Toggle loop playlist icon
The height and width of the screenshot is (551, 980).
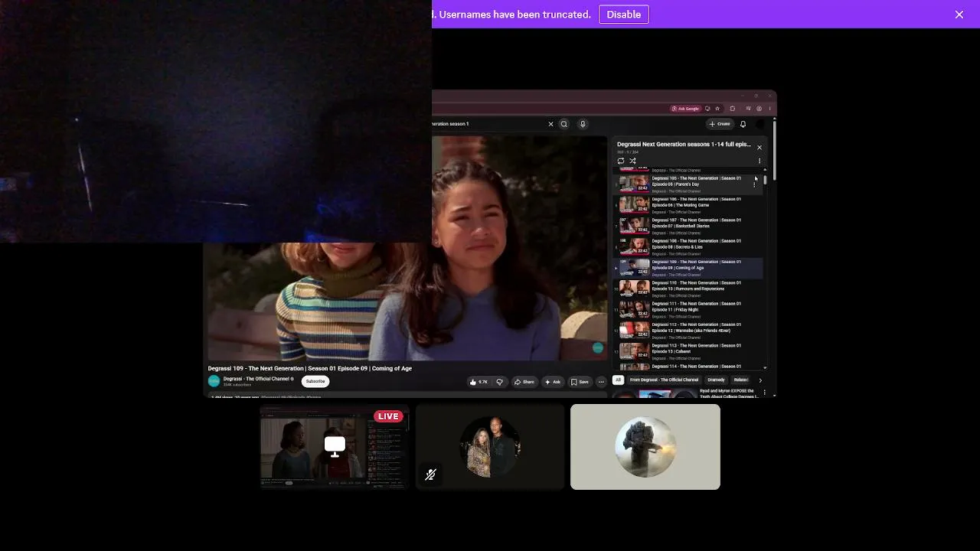[621, 161]
